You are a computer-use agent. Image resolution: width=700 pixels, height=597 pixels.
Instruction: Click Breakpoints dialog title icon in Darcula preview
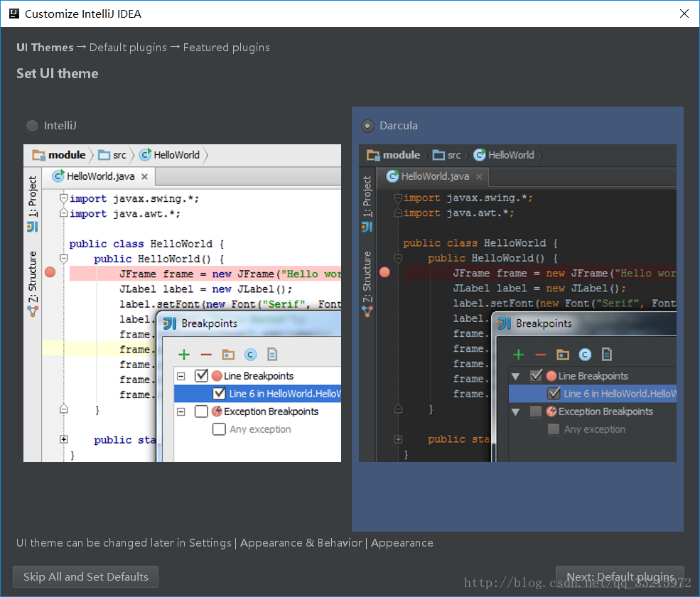(x=505, y=323)
